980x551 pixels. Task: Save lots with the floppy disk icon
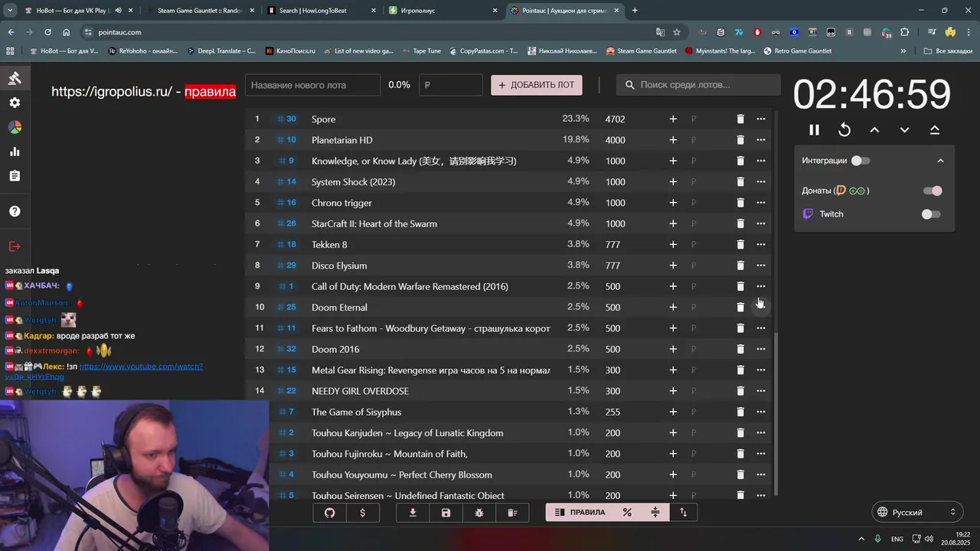coord(446,513)
